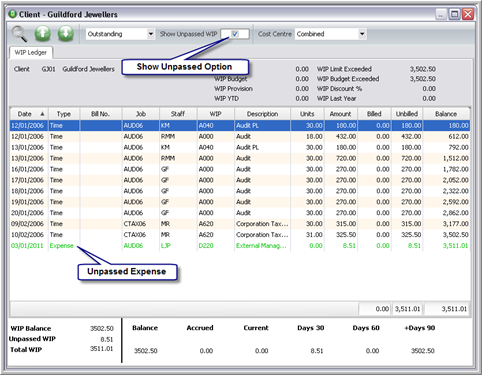Click the Unpassed WIP 8.51 value
The image size is (482, 375).
click(x=107, y=339)
